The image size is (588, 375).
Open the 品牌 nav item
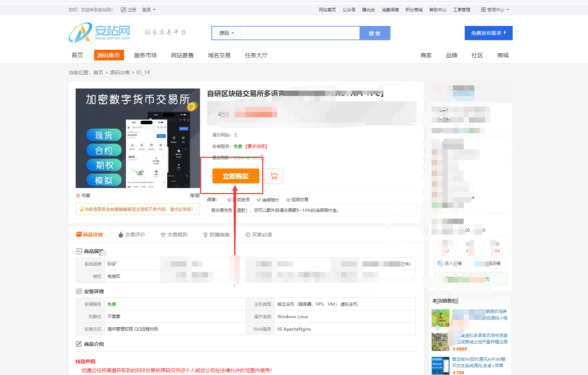[x=452, y=55]
